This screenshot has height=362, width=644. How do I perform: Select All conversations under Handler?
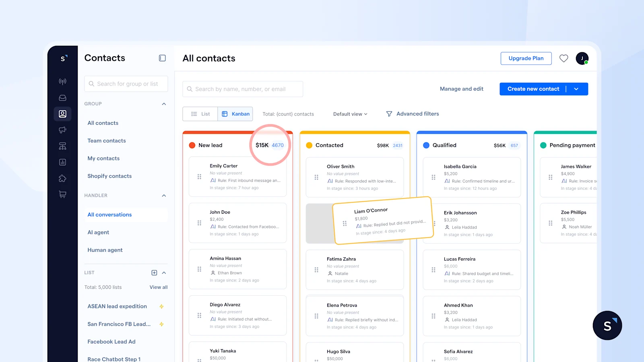[x=109, y=214]
